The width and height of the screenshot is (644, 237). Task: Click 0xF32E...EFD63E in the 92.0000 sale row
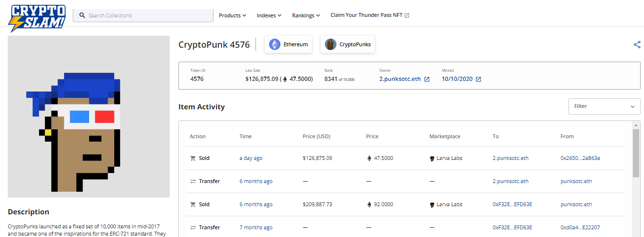pos(512,204)
